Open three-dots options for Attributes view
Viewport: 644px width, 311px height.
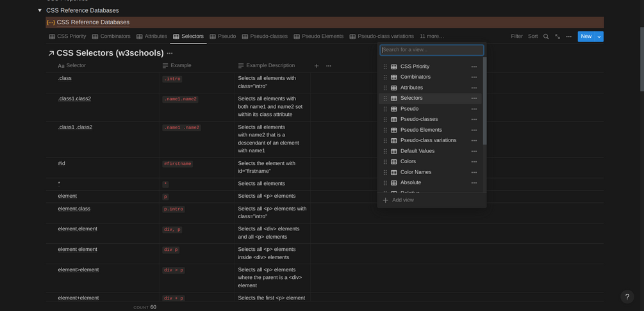[x=474, y=88]
